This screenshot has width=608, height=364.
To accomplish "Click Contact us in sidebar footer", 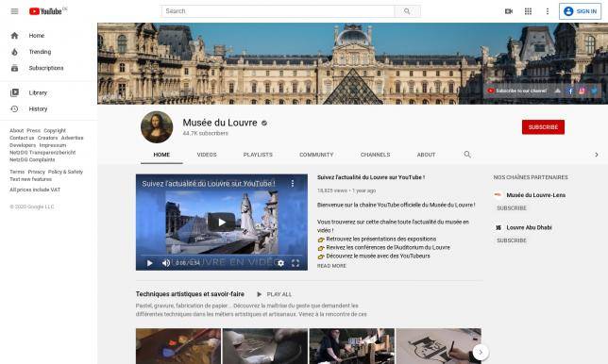I will click(22, 138).
